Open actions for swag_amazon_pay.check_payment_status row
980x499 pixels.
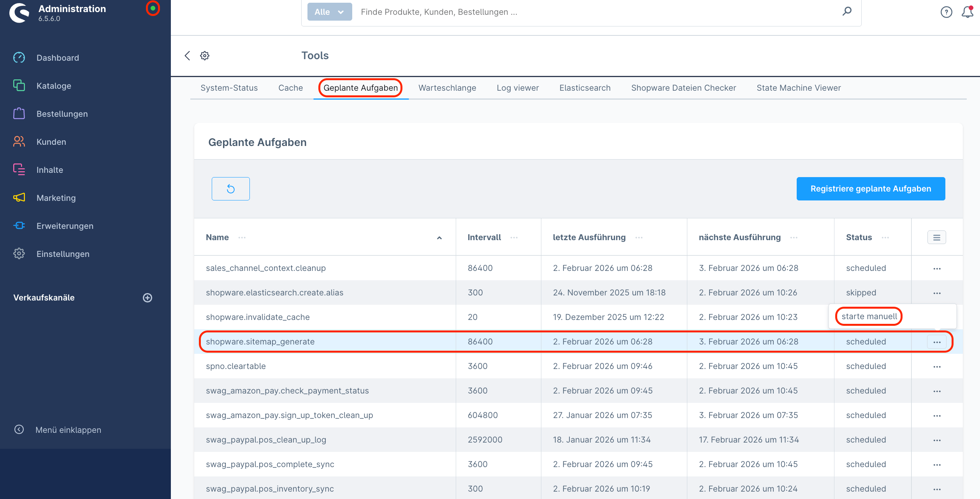coord(937,391)
